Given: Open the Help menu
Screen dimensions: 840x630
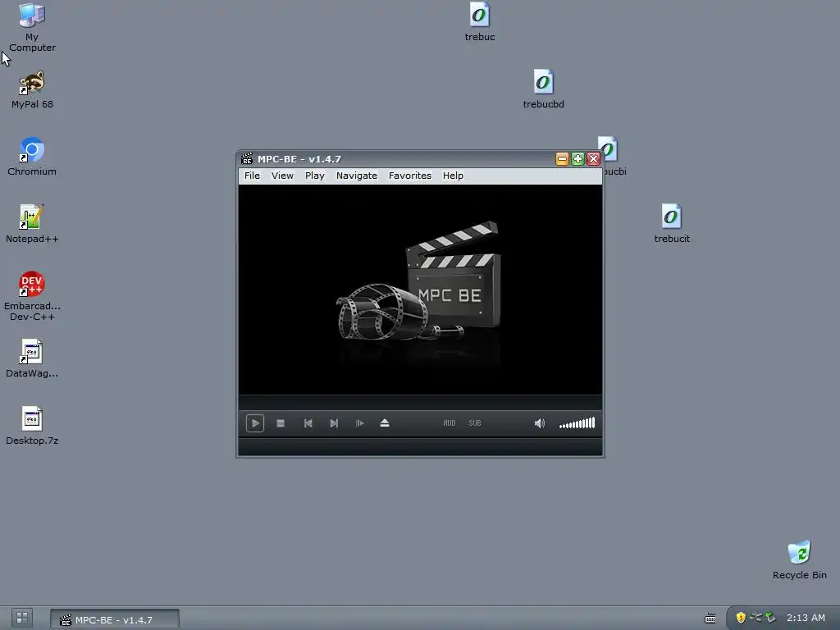Looking at the screenshot, I should [x=453, y=176].
